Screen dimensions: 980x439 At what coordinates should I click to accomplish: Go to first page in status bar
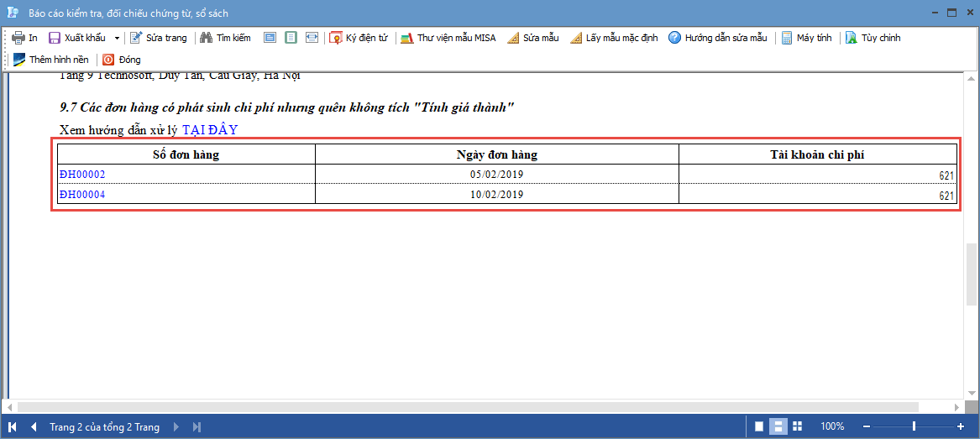pos(13,427)
